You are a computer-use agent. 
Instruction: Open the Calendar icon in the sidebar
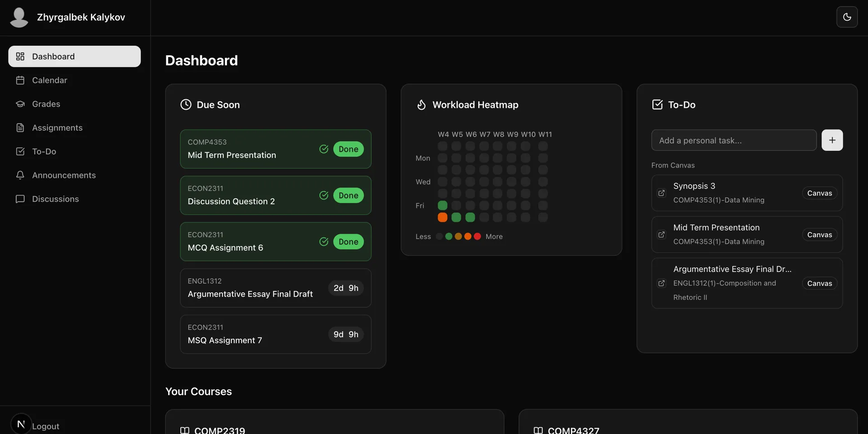pyautogui.click(x=20, y=80)
